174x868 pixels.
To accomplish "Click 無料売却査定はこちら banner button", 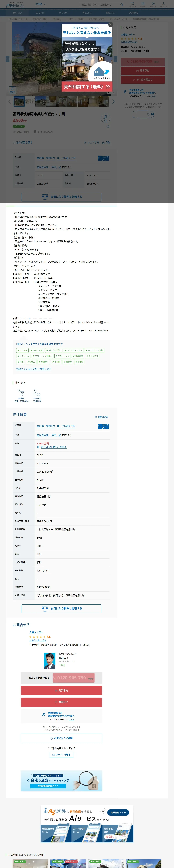I will [x=48, y=786].
